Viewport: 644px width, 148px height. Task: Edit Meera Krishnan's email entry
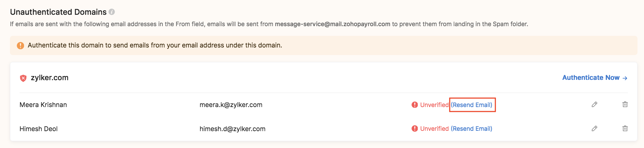click(595, 105)
